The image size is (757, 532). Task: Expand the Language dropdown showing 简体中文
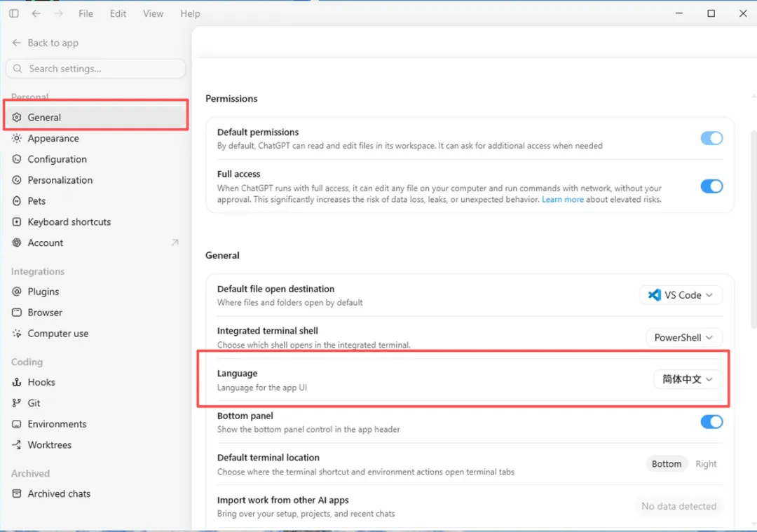[688, 379]
